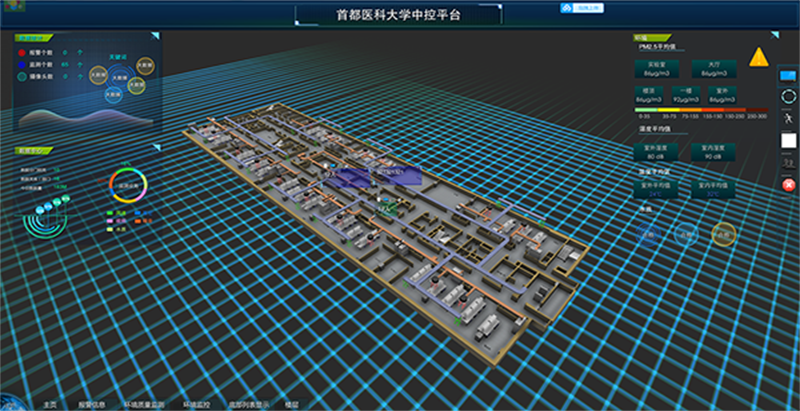Click the 室内湿度 90 dB tile
Image resolution: width=800 pixels, height=411 pixels.
coord(713,152)
